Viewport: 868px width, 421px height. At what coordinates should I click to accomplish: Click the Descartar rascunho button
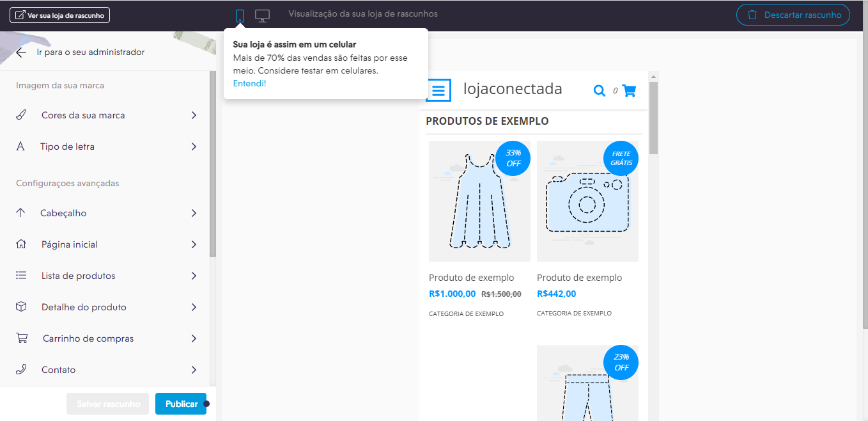[793, 15]
